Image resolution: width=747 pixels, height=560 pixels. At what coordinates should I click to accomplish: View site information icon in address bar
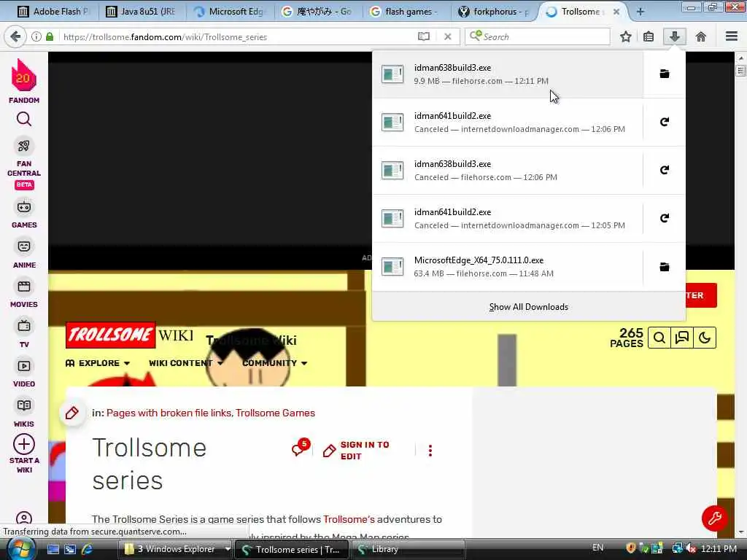pos(36,36)
